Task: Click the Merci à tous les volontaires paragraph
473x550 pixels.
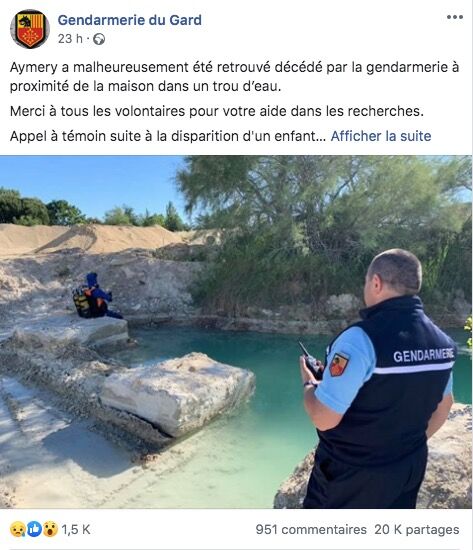Action: (217, 111)
